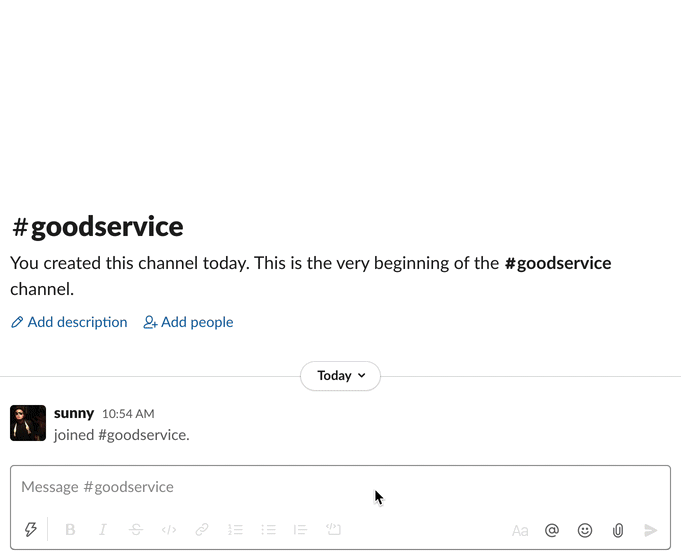Toggle bold formatting

[x=70, y=530]
